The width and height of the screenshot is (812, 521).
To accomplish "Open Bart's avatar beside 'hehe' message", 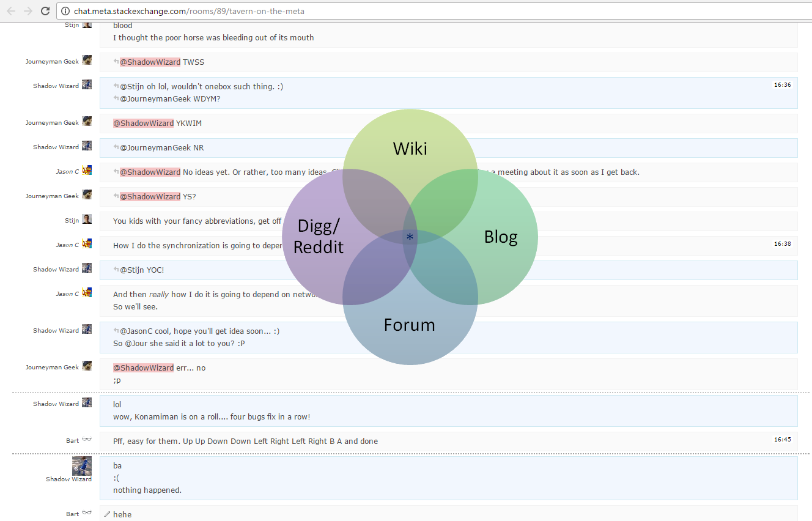I will [x=87, y=512].
